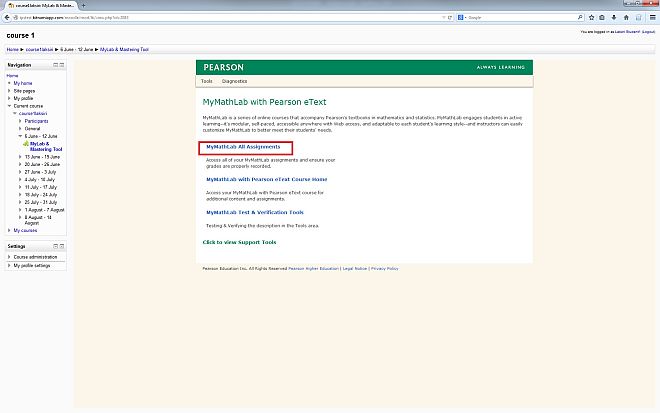This screenshot has width=660, height=413.
Task: Open the Firefox hamburger menu
Action: tap(653, 17)
